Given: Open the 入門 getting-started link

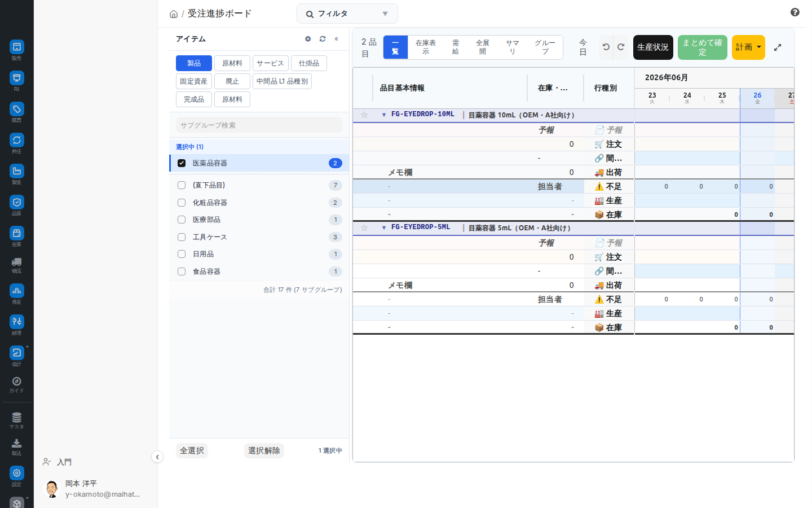Looking at the screenshot, I should coord(57,462).
